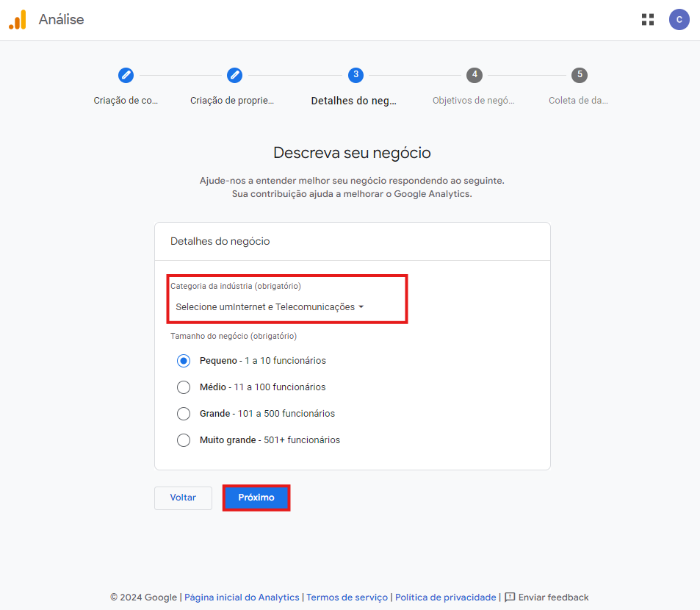Go to Criação de conta step label

[126, 101]
